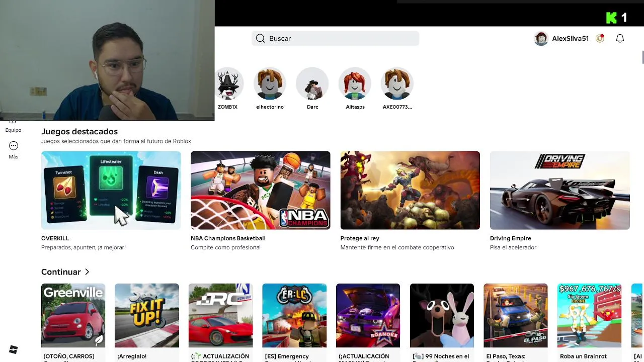Click the search magnifier icon
Viewport: 644px width, 362px height.
coord(260,39)
